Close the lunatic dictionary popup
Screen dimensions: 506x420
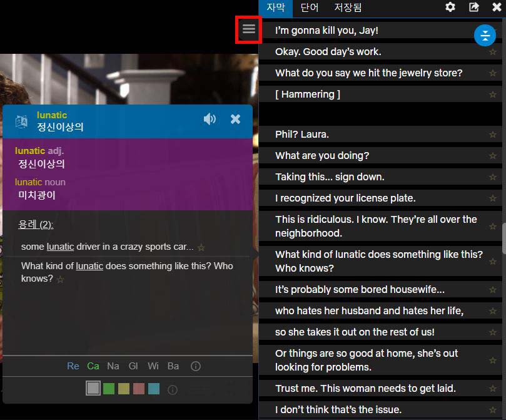[236, 119]
